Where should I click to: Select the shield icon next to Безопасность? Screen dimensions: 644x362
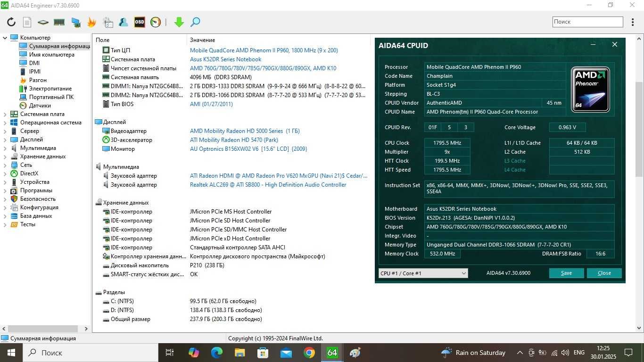[14, 199]
